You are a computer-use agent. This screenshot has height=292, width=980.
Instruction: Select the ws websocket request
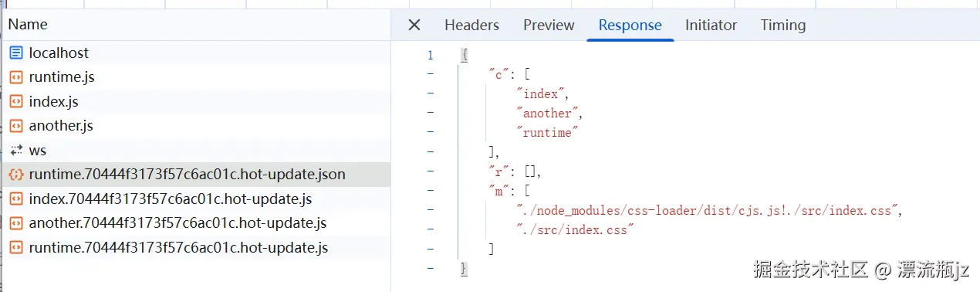point(195,151)
